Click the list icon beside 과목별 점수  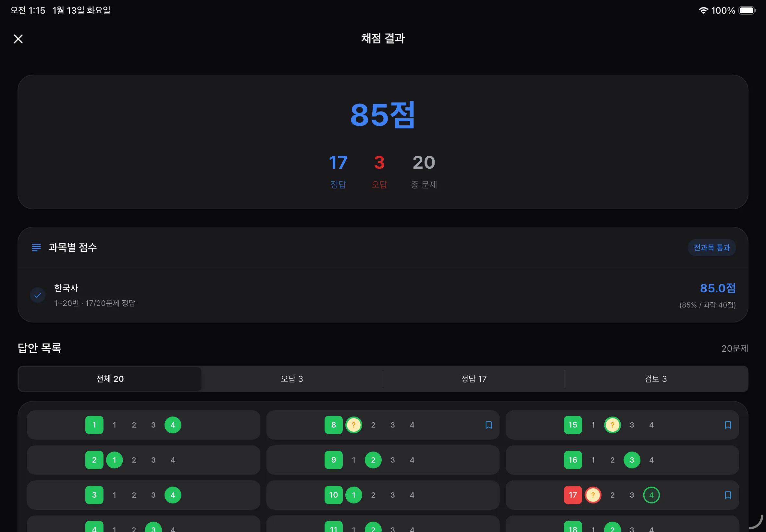point(36,247)
